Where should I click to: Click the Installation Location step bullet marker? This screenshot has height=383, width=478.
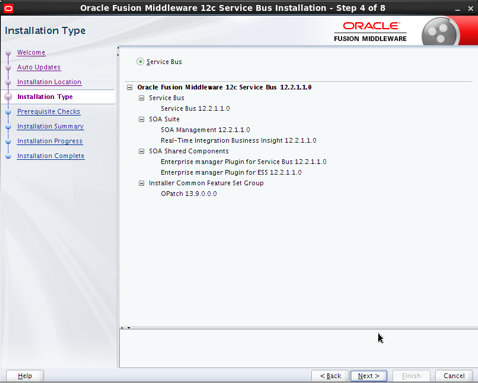click(8, 82)
